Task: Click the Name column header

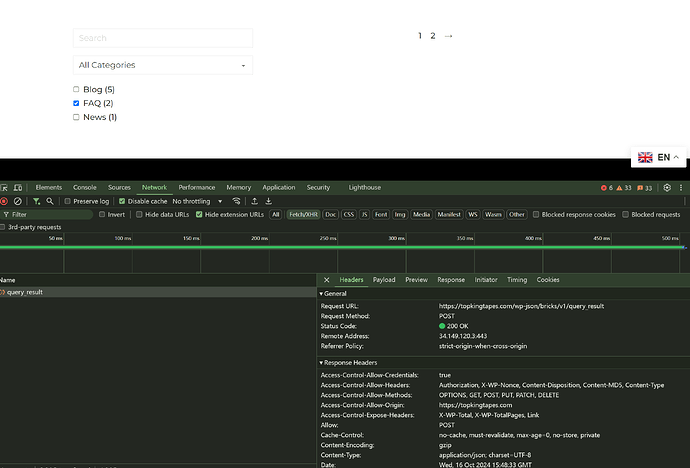Action: point(158,280)
